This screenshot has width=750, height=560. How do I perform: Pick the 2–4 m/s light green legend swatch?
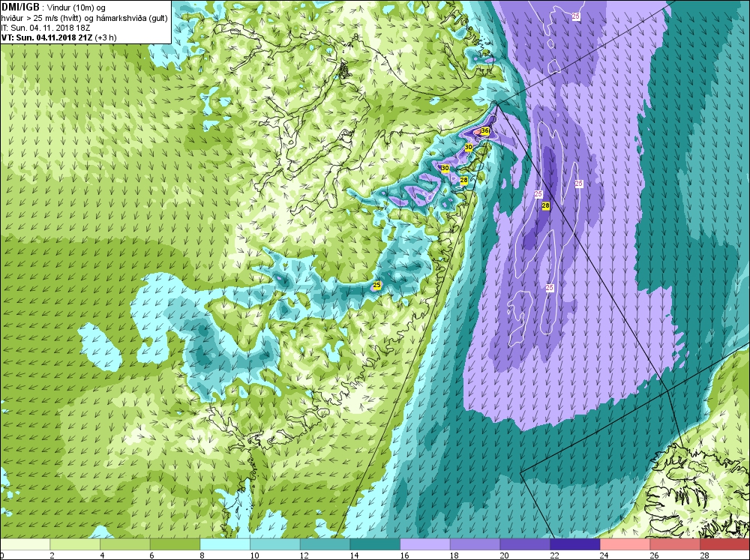(74, 544)
